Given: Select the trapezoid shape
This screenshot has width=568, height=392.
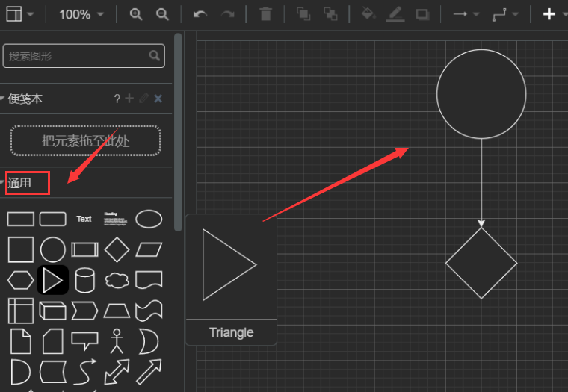Looking at the screenshot, I should pyautogui.click(x=117, y=311).
